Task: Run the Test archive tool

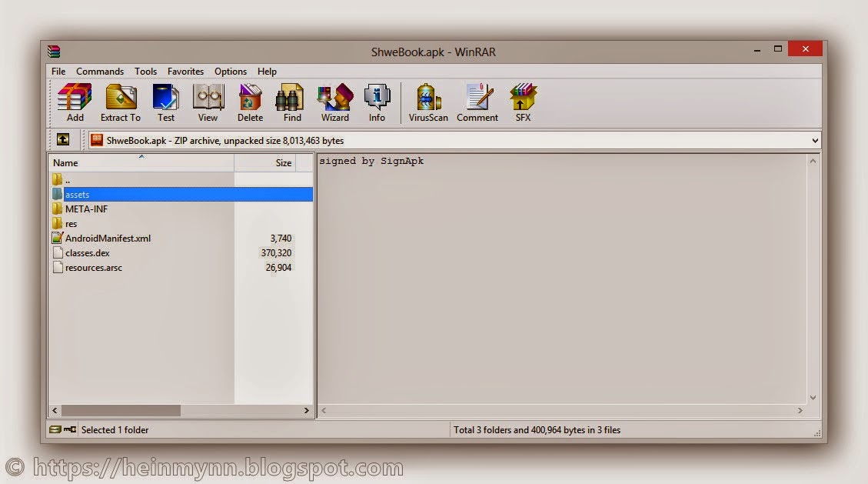Action: click(165, 102)
